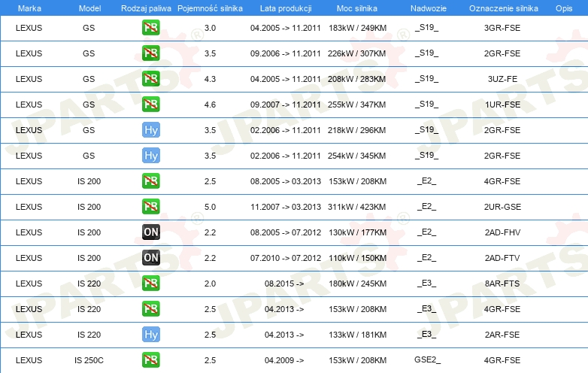
Task: Click the 311kW / 423KM power cell
Action: 356,207
